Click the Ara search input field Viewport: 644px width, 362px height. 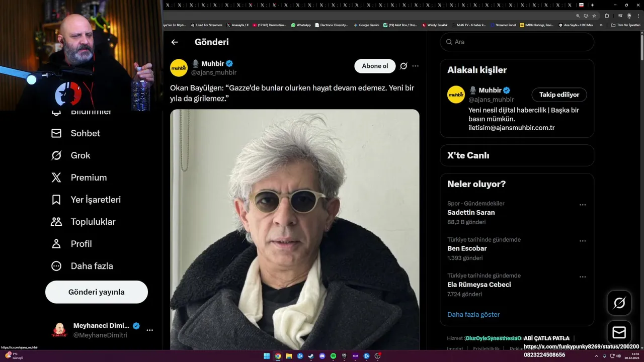(x=517, y=42)
